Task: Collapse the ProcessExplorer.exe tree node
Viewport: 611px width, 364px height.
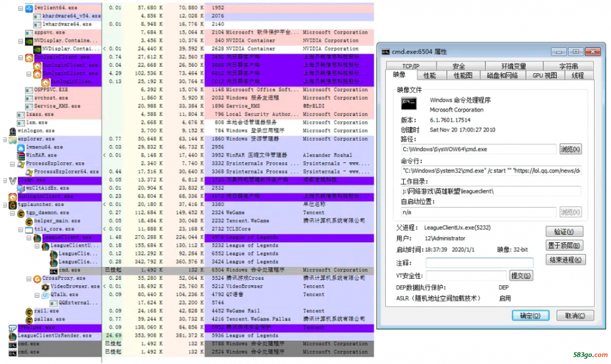Action: point(13,164)
